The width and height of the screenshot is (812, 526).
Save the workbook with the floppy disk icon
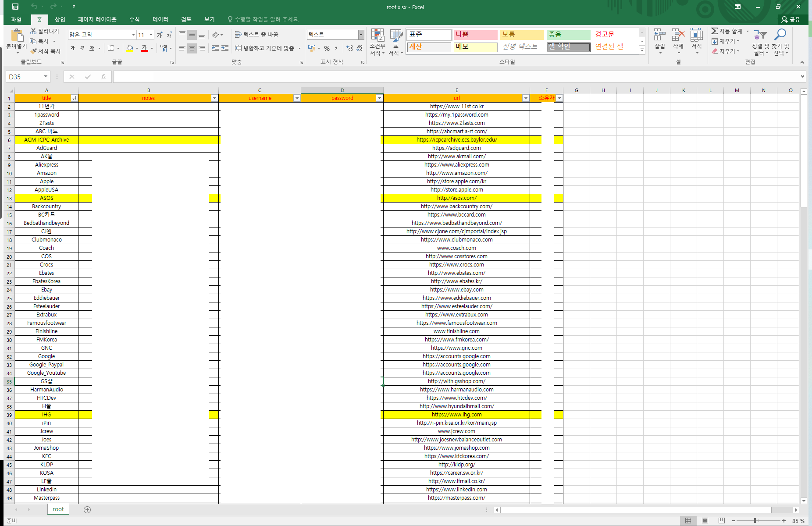15,7
